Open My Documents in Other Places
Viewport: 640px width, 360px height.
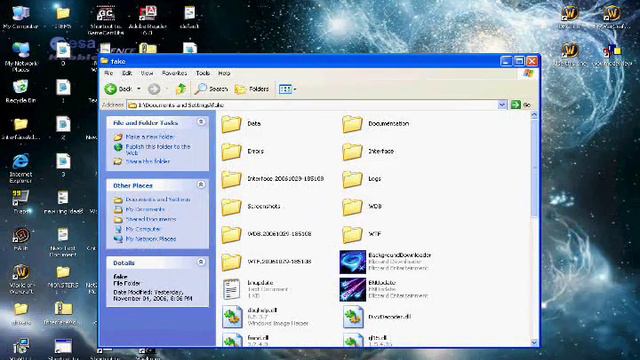pyautogui.click(x=145, y=209)
